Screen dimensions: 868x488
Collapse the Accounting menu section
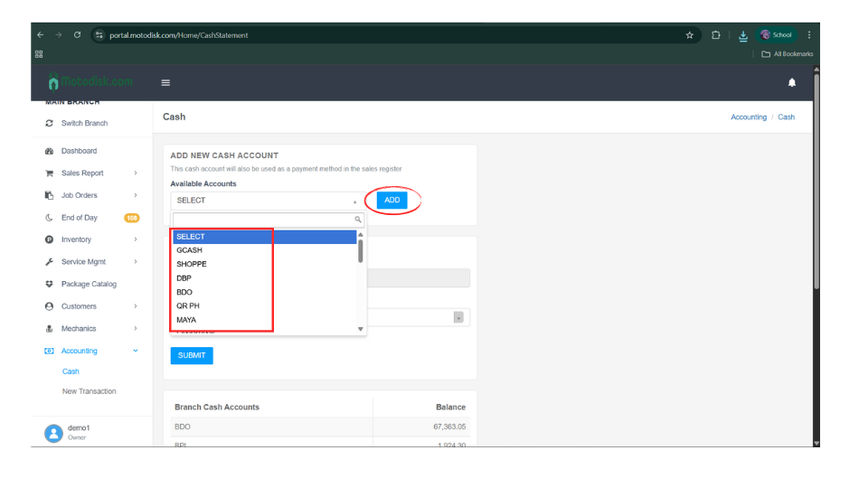pyautogui.click(x=136, y=351)
